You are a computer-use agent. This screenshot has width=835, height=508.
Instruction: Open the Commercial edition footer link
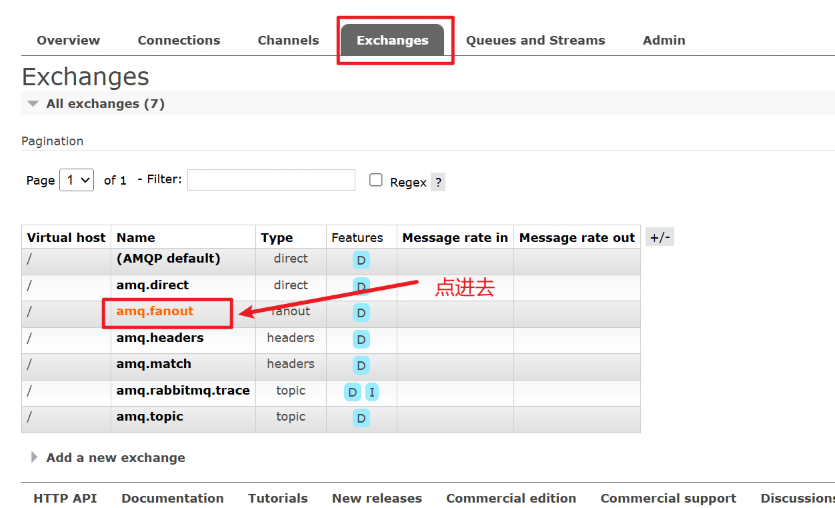click(x=511, y=498)
